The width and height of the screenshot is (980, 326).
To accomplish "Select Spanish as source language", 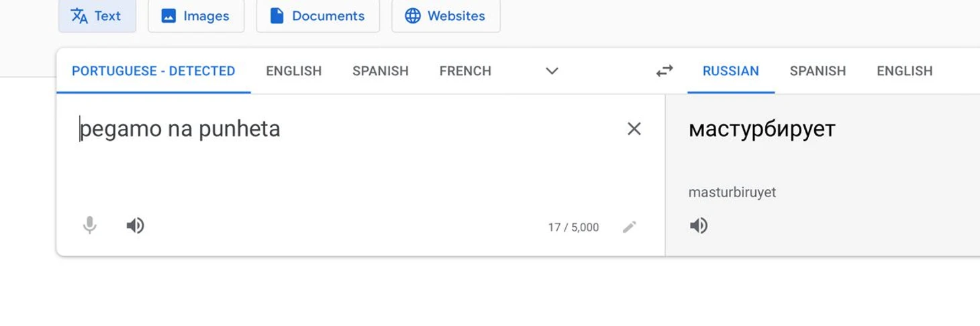I will [x=381, y=71].
